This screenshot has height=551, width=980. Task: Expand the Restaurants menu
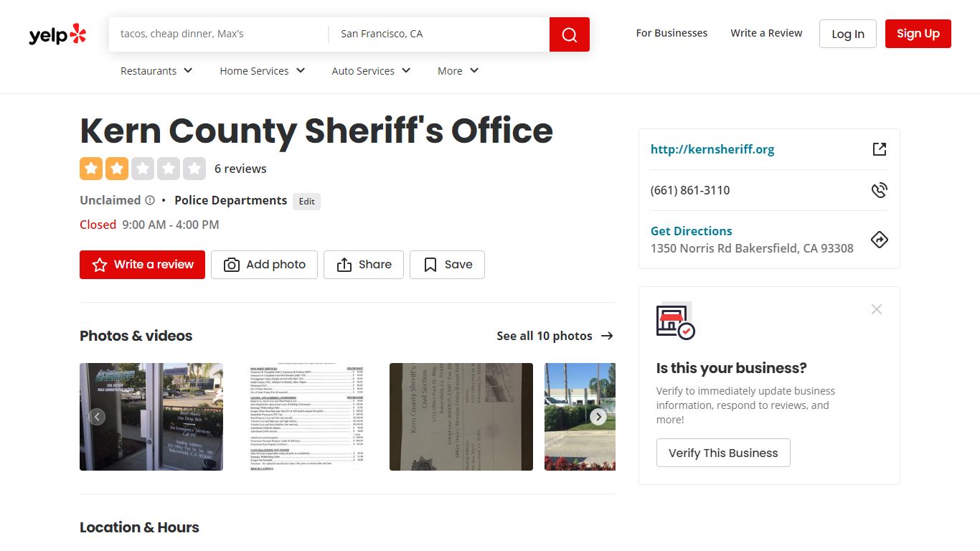pyautogui.click(x=156, y=71)
